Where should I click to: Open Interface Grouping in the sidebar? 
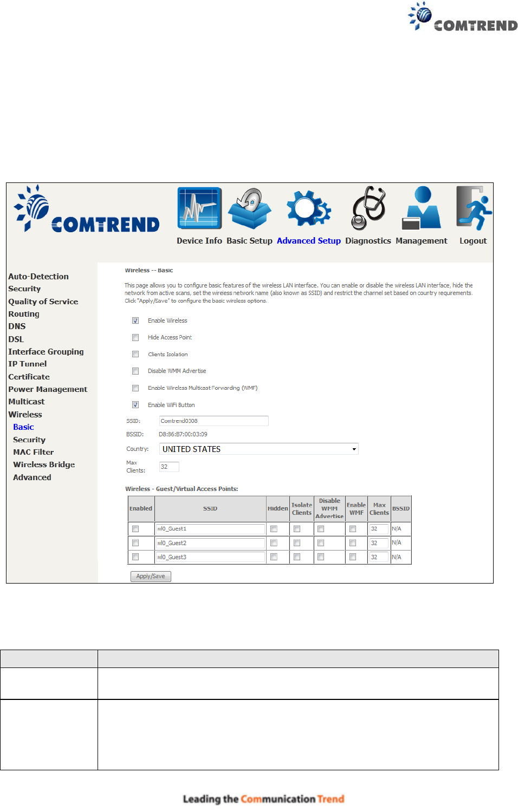click(x=46, y=352)
